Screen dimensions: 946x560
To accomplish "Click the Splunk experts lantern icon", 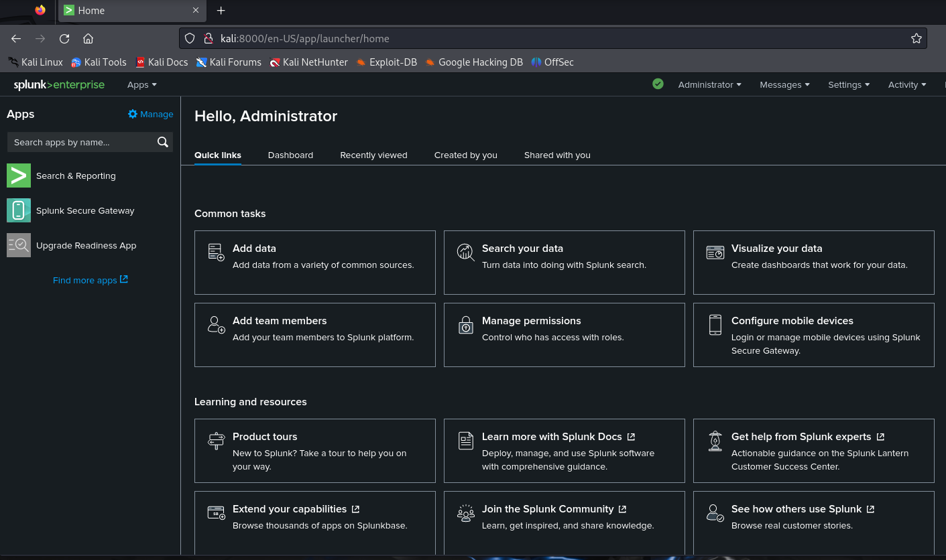I will [x=715, y=441].
